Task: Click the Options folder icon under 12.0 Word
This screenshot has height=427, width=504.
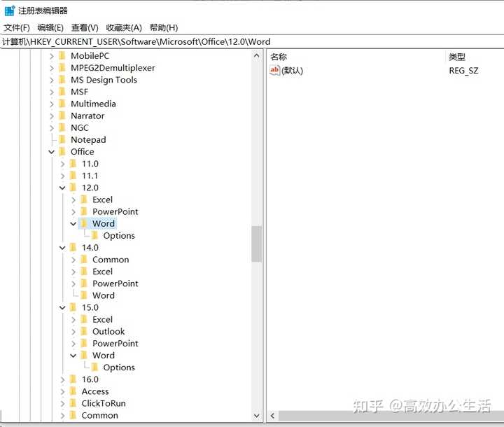Action: pos(94,235)
